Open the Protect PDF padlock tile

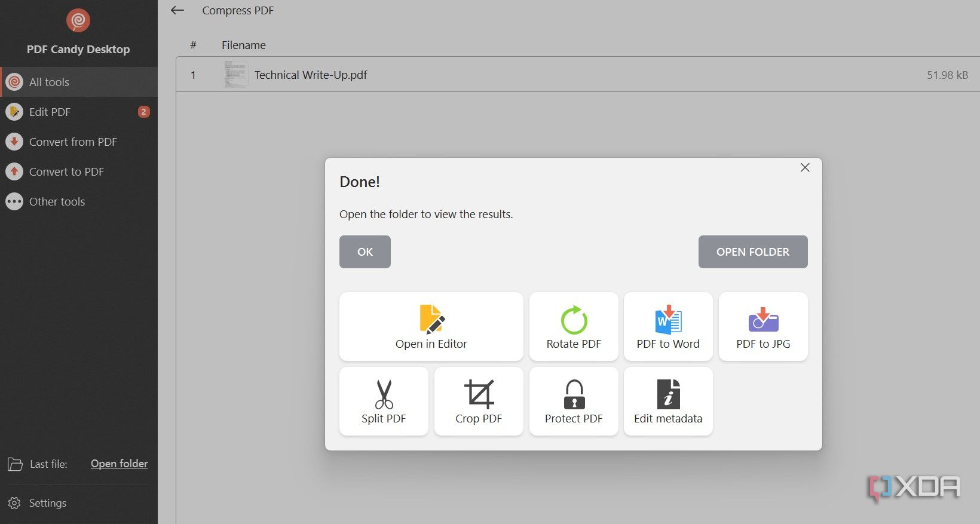pyautogui.click(x=574, y=401)
